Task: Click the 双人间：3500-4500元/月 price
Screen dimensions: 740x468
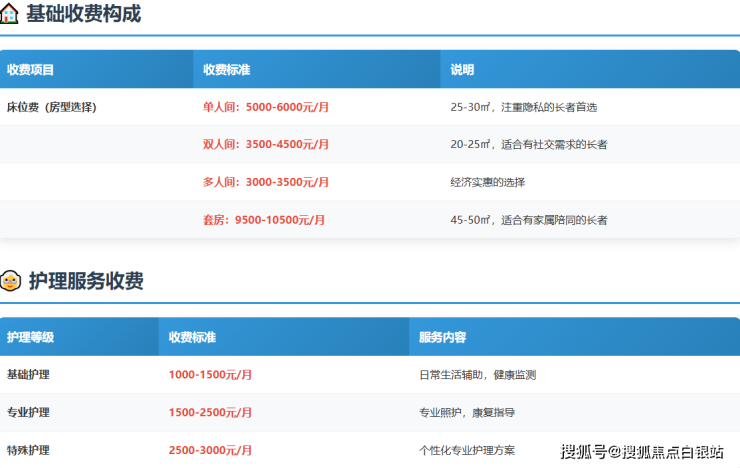Action: tap(266, 145)
